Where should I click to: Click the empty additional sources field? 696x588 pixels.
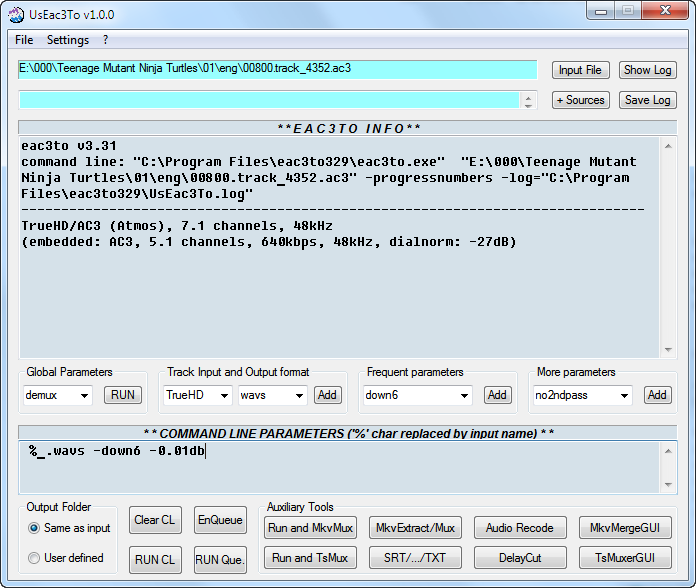(269, 100)
